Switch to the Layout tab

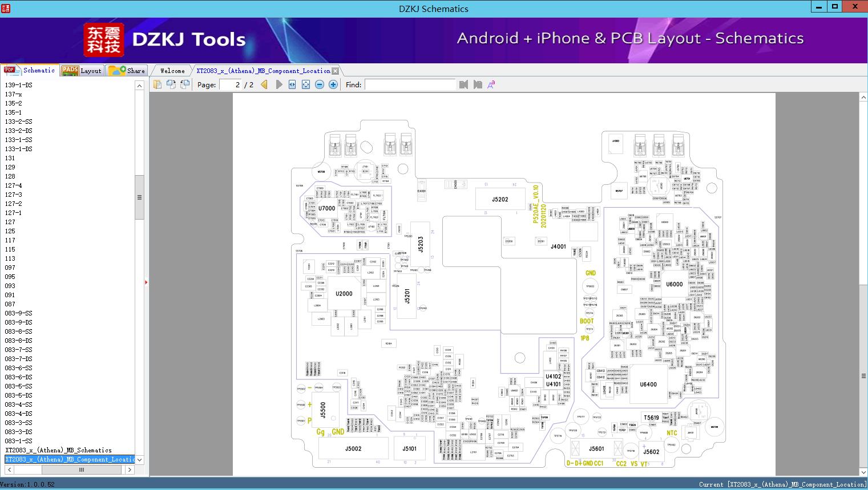(82, 70)
